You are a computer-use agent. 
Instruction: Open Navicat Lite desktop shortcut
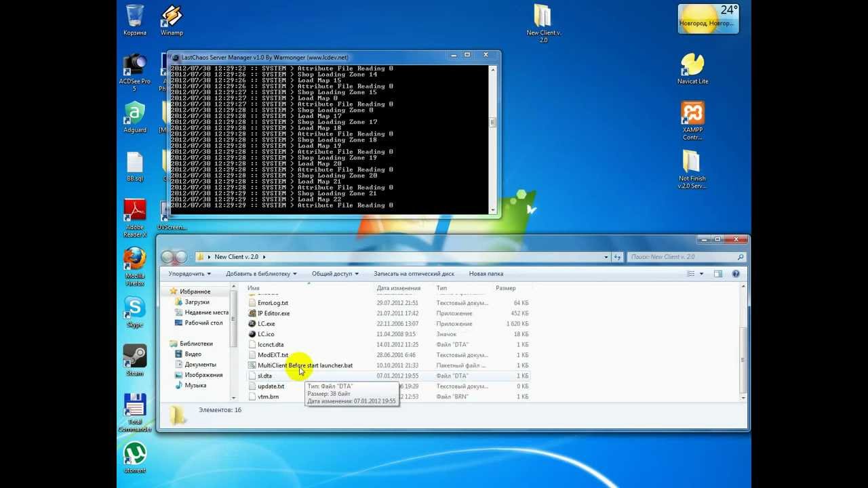pos(692,68)
